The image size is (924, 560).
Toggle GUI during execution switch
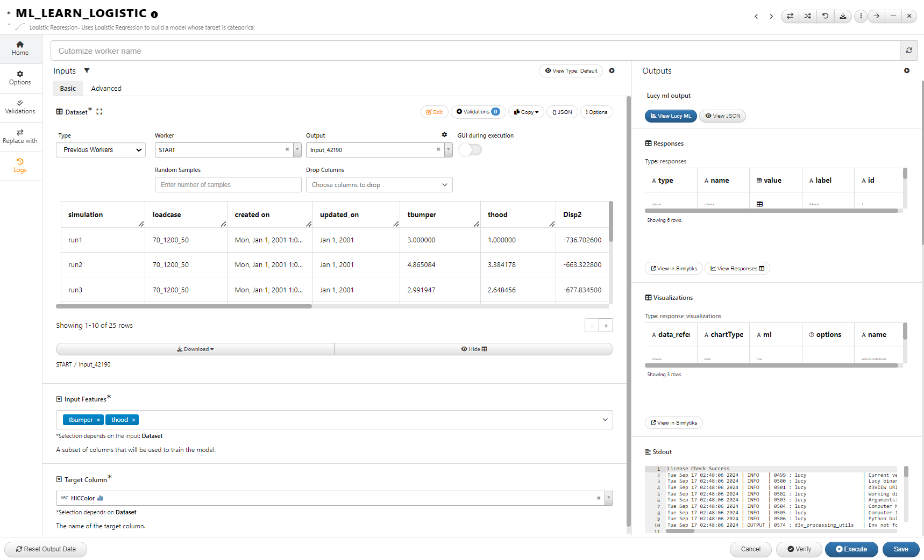pyautogui.click(x=471, y=149)
